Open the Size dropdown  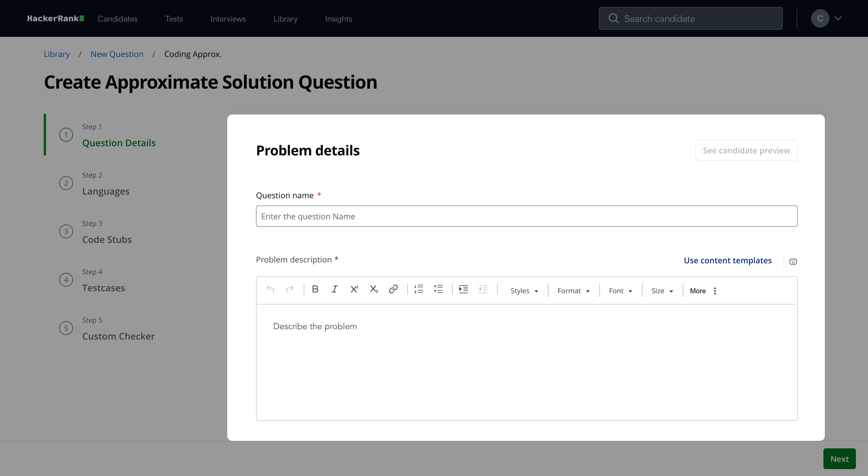click(662, 291)
